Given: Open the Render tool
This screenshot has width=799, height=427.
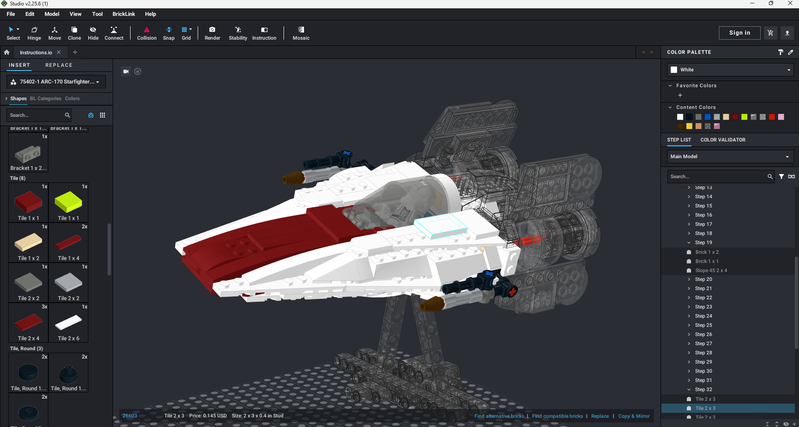Looking at the screenshot, I should pyautogui.click(x=212, y=33).
